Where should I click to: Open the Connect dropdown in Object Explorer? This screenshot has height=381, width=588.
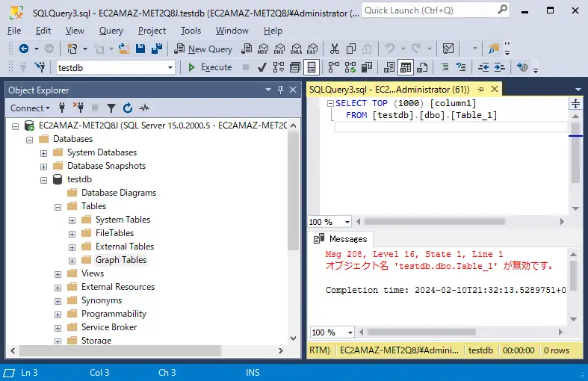[x=30, y=108]
